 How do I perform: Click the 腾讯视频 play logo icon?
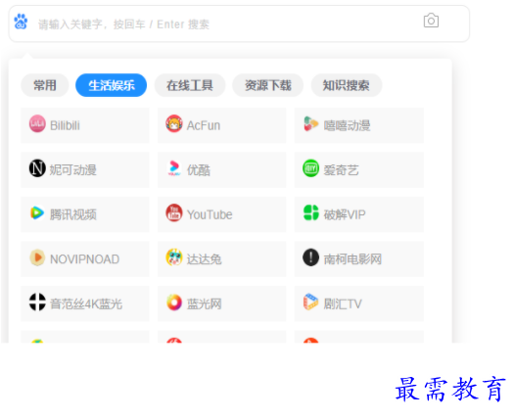(x=37, y=212)
